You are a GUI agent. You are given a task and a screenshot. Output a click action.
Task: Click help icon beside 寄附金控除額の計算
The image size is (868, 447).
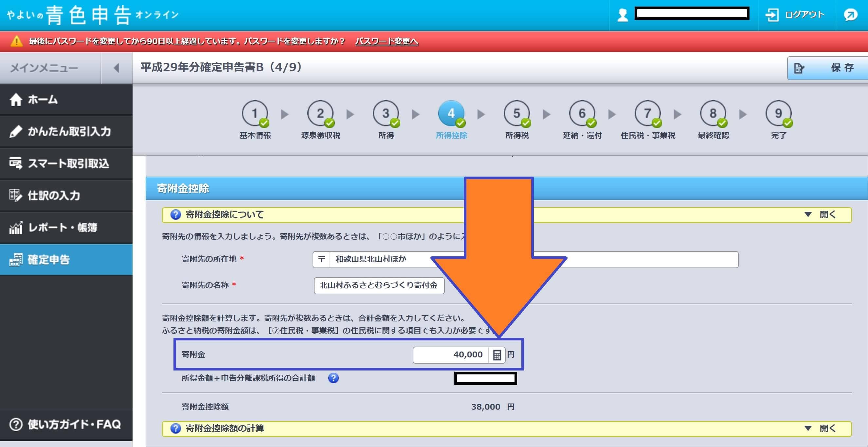click(175, 428)
